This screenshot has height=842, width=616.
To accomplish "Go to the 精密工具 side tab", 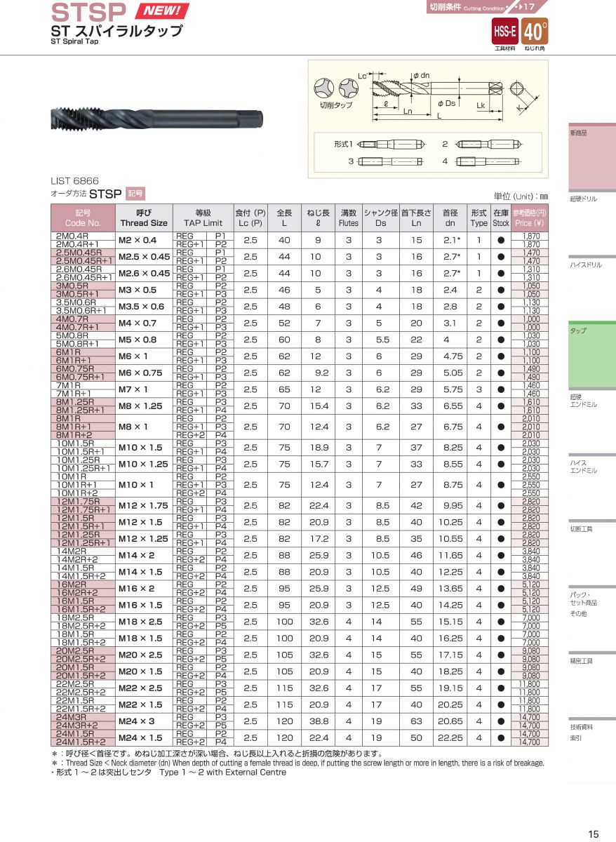I will point(591,660).
